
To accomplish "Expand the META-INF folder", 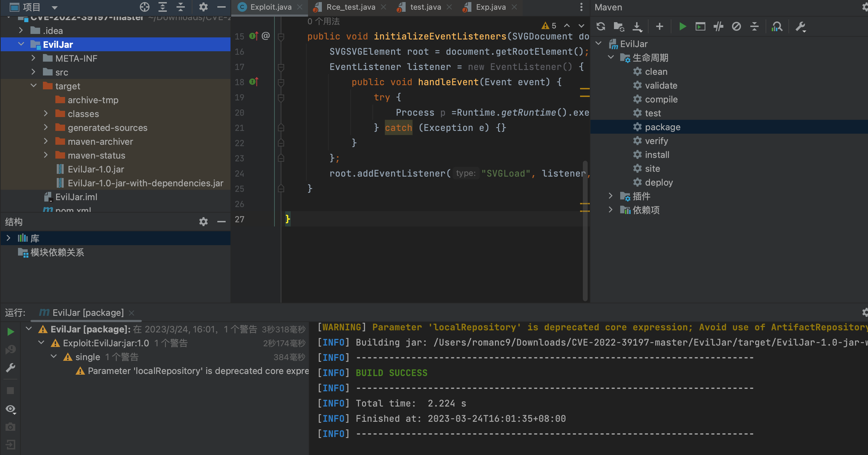I will tap(33, 58).
